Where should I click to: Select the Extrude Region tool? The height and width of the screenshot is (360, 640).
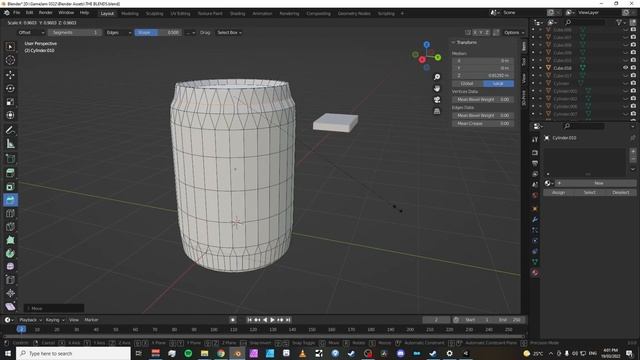tap(10, 173)
